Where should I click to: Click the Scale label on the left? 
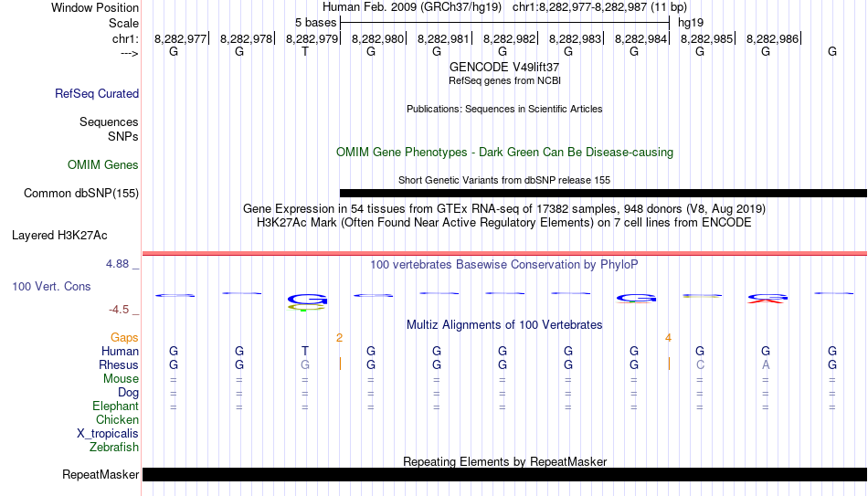123,23
